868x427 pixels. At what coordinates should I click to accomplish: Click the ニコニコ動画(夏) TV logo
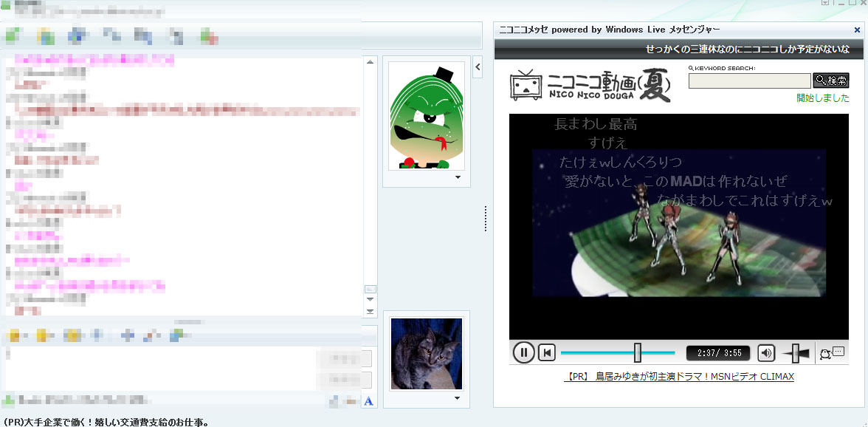pos(590,86)
